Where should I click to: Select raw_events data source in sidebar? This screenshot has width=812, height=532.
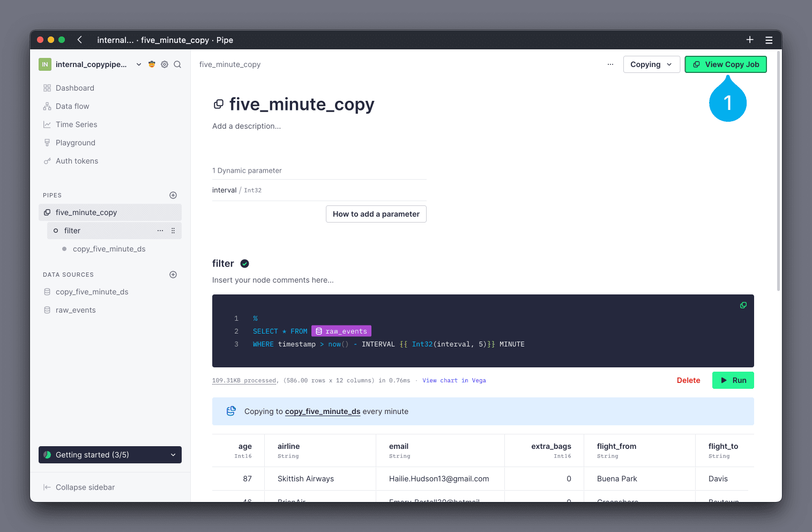76,310
